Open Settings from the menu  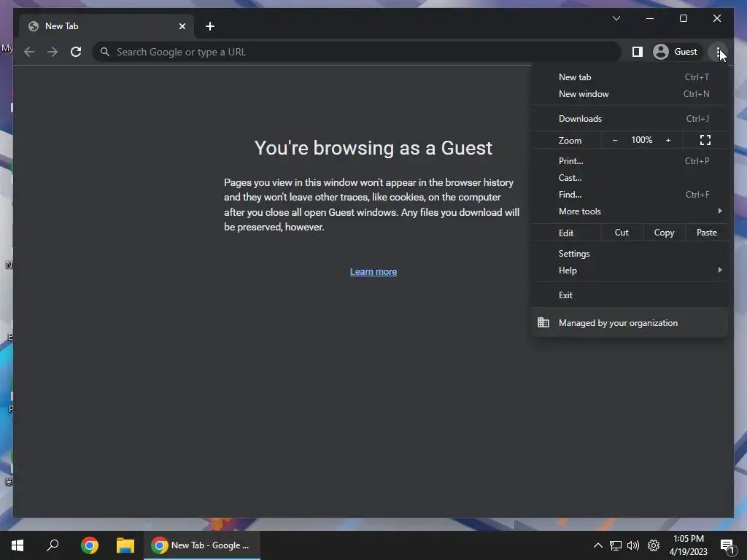630,253
